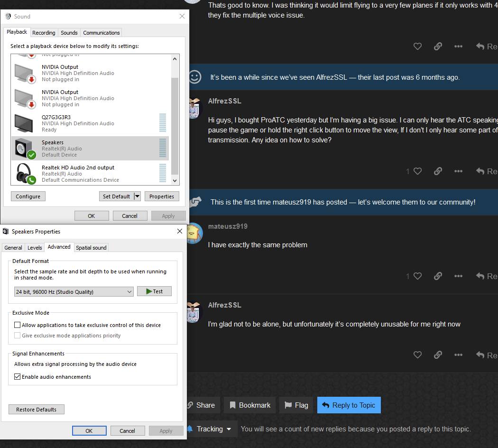498x448 pixels.
Task: Enable exclusive control of this device checkbox
Action: (18, 325)
